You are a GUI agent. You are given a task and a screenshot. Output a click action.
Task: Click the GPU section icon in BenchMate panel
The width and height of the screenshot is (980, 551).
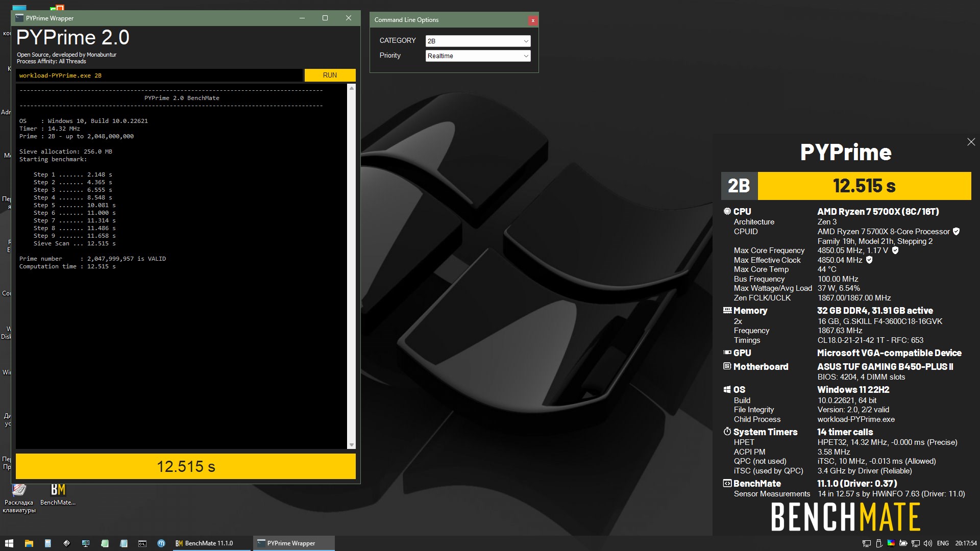727,353
